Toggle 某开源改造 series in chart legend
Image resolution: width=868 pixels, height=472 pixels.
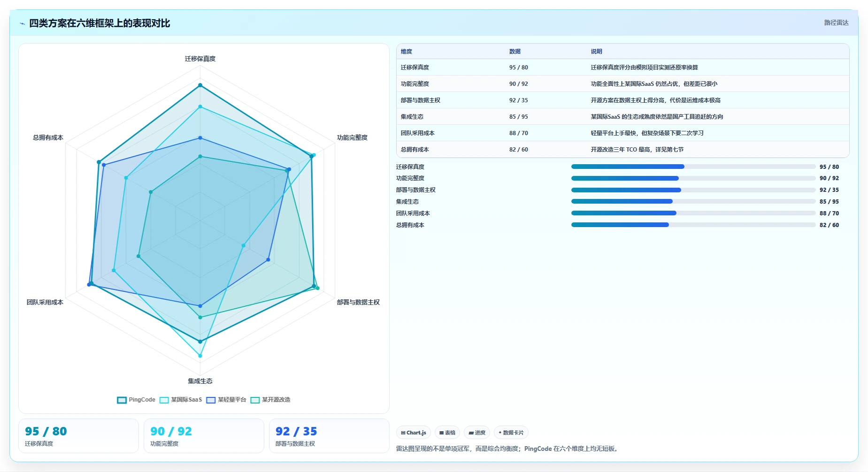click(x=270, y=400)
